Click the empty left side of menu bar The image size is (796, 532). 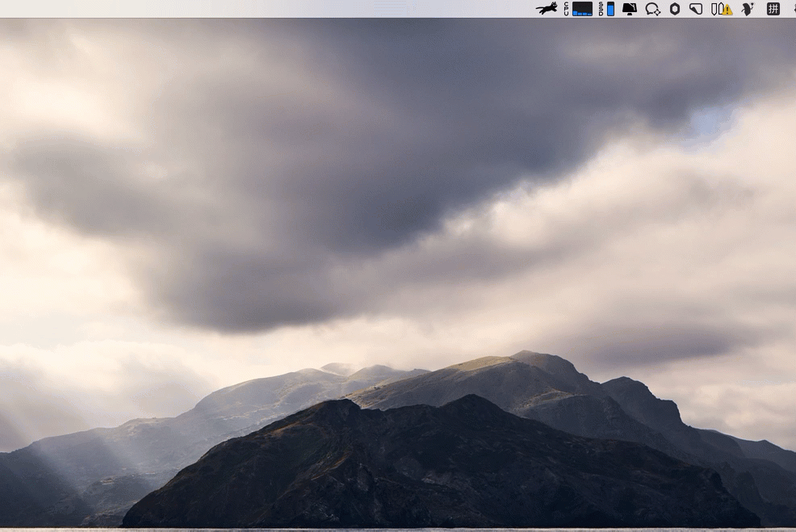point(121,9)
